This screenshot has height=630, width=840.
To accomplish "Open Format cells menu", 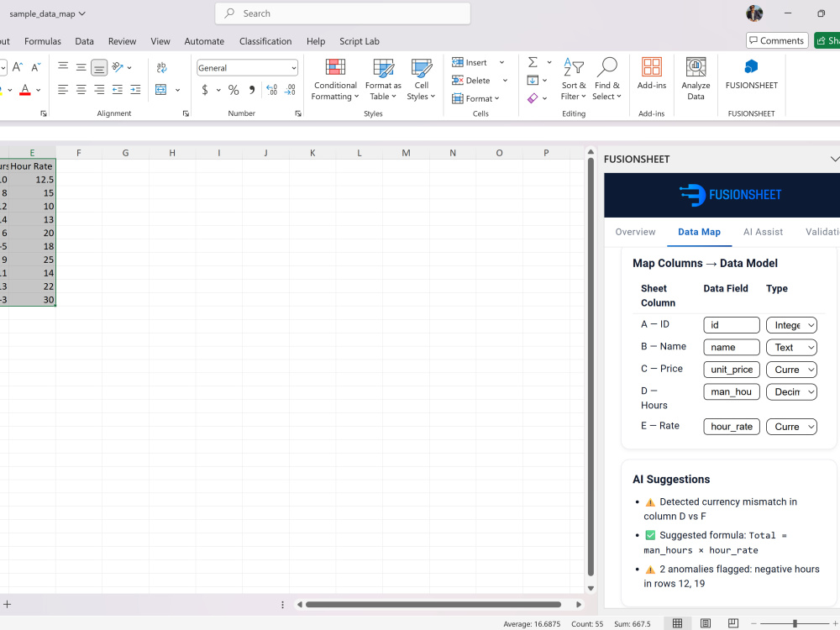I will pyautogui.click(x=475, y=98).
